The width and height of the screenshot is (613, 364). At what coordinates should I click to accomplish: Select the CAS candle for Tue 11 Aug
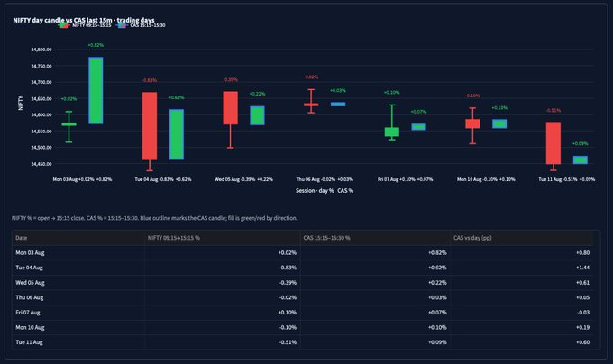(x=581, y=159)
